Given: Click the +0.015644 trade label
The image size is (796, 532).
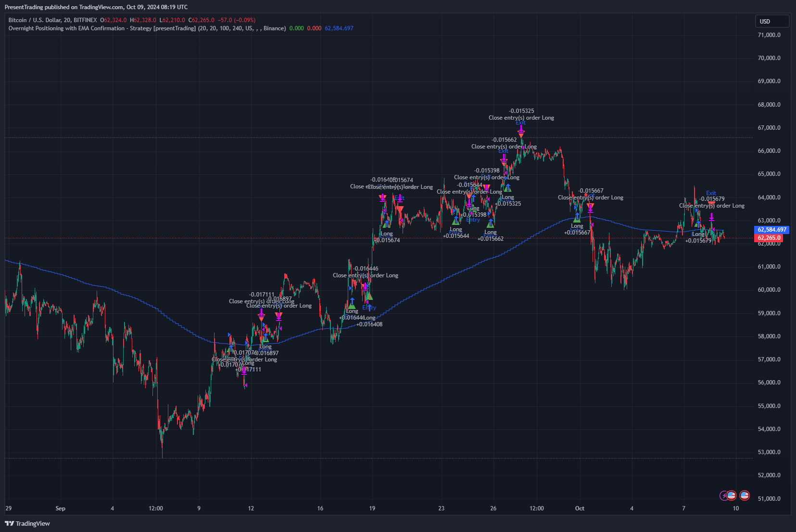Looking at the screenshot, I should point(456,236).
